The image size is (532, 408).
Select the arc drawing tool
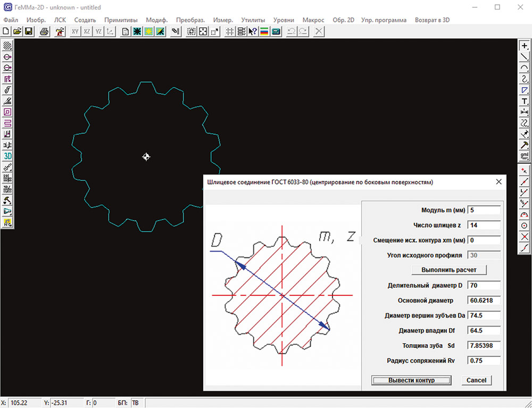[525, 68]
